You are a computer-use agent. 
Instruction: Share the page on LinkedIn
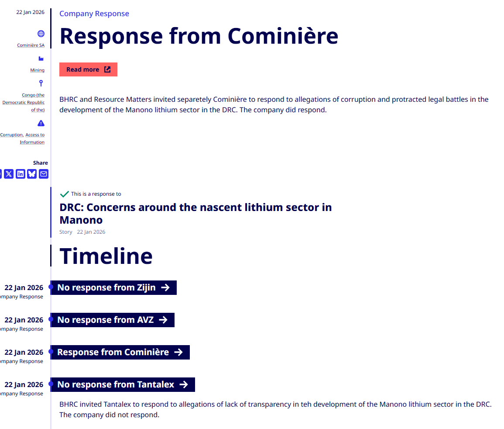pyautogui.click(x=21, y=174)
